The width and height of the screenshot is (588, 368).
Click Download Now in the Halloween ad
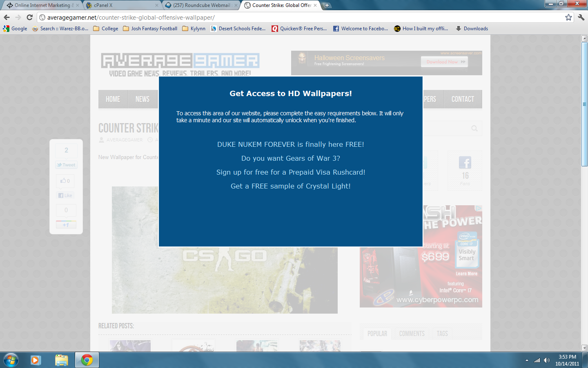pyautogui.click(x=444, y=62)
